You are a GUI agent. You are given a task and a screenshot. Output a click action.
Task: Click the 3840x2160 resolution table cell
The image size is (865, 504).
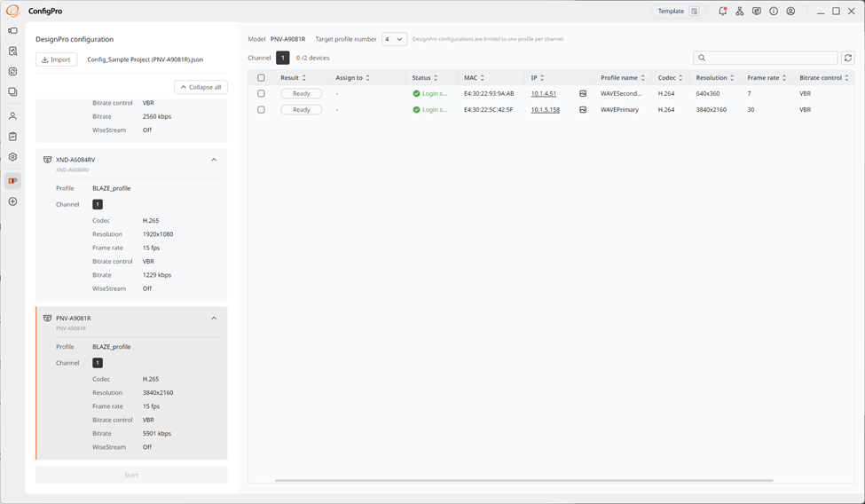[x=712, y=110]
